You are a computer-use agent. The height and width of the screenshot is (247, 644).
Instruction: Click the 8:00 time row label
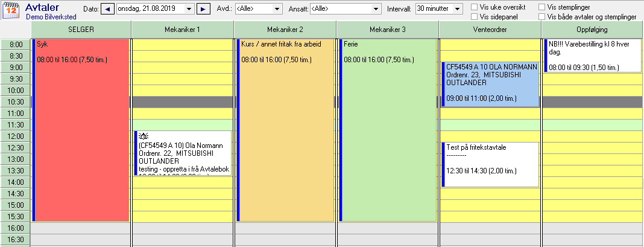tap(15, 45)
